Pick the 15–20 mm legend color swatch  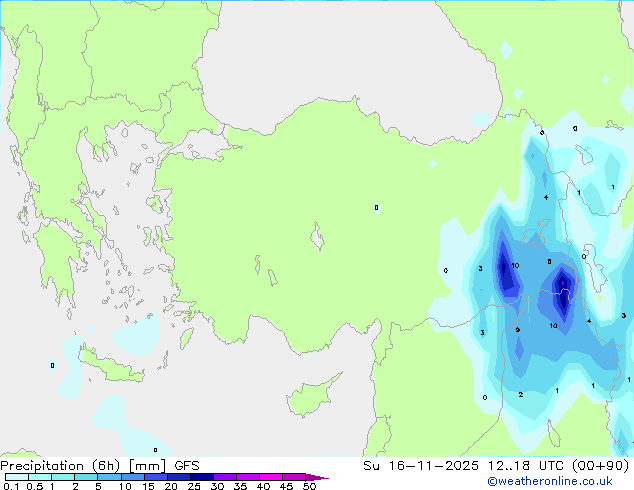pyautogui.click(x=155, y=477)
